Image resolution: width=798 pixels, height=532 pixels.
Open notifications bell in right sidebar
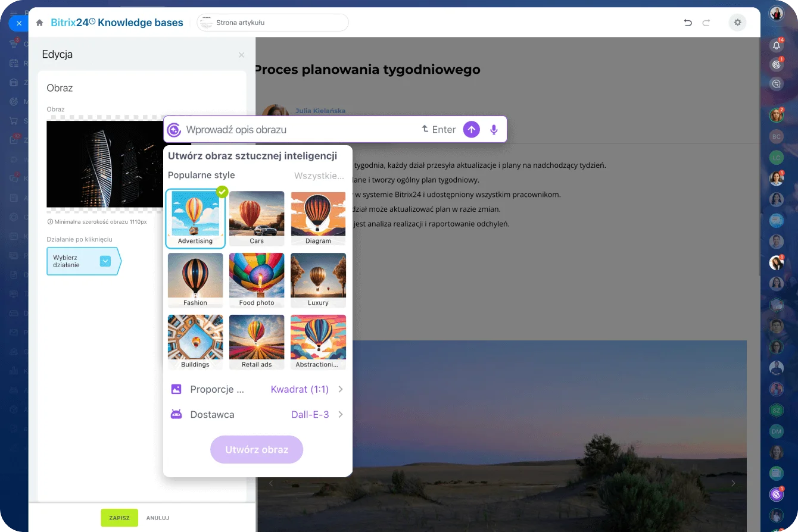click(x=776, y=45)
